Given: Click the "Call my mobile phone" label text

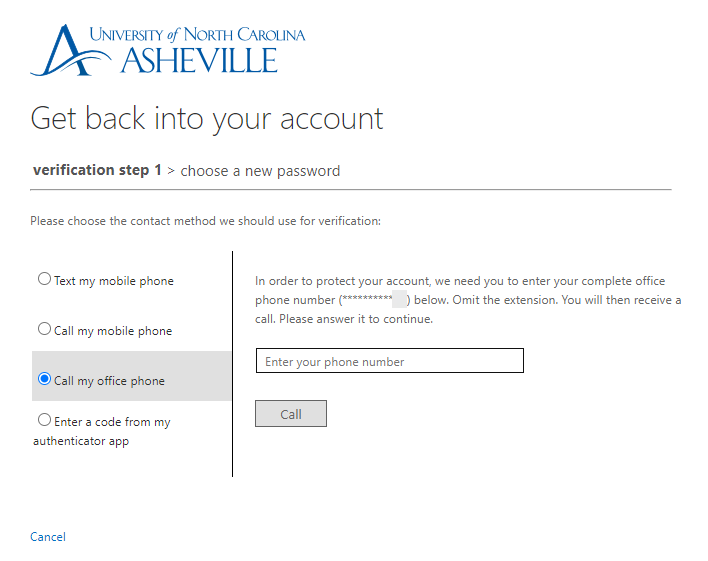Looking at the screenshot, I should tap(113, 331).
